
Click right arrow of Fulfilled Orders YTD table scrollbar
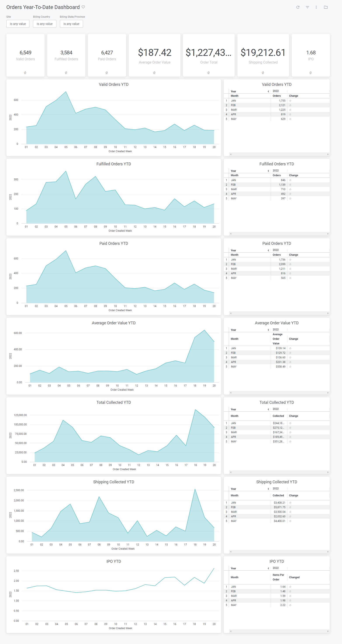(x=328, y=234)
